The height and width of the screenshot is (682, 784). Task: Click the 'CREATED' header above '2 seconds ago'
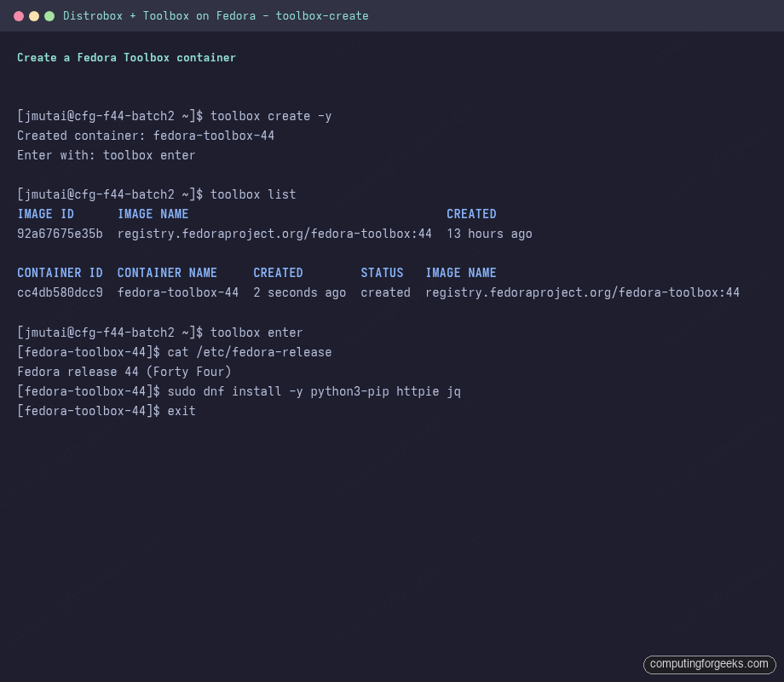(x=278, y=273)
